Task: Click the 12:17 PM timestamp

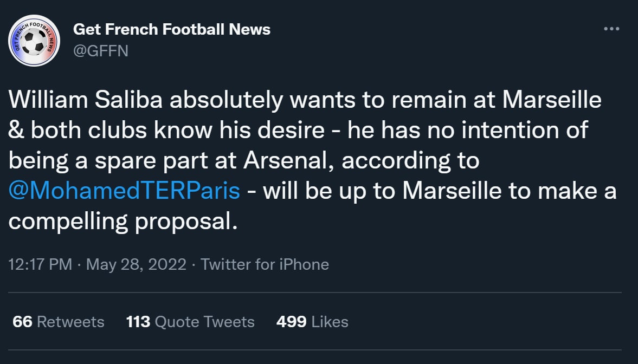Action: (41, 264)
